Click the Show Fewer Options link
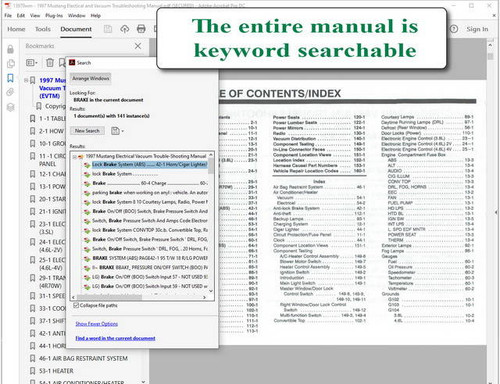The height and width of the screenshot is (384, 500). pos(97,324)
